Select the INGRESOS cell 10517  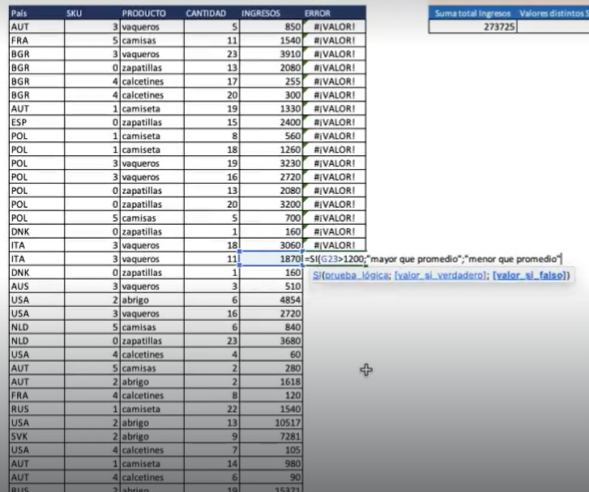271,423
